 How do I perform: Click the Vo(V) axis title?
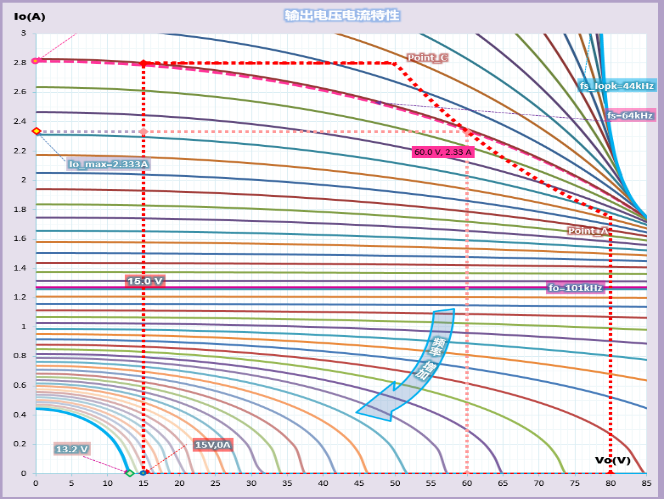tap(612, 460)
